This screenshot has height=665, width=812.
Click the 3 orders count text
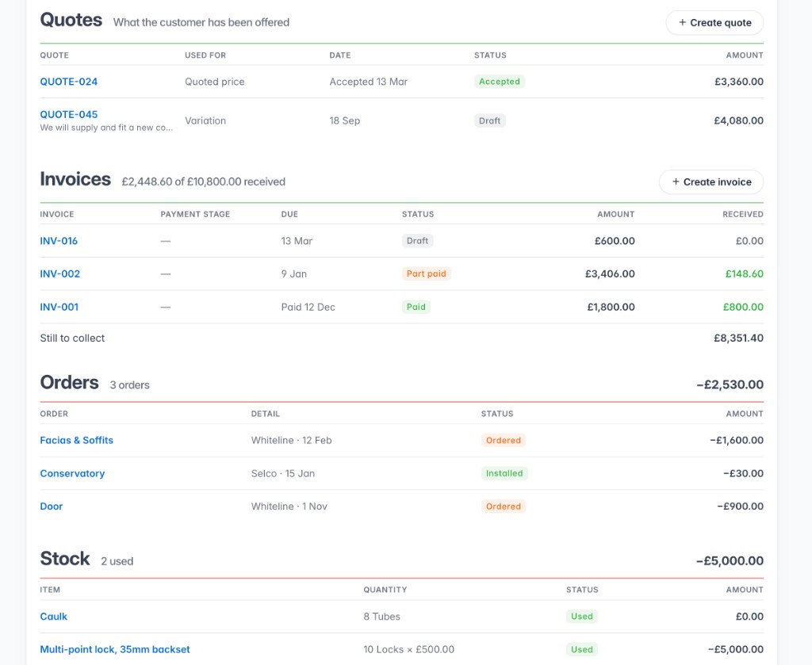(x=129, y=385)
